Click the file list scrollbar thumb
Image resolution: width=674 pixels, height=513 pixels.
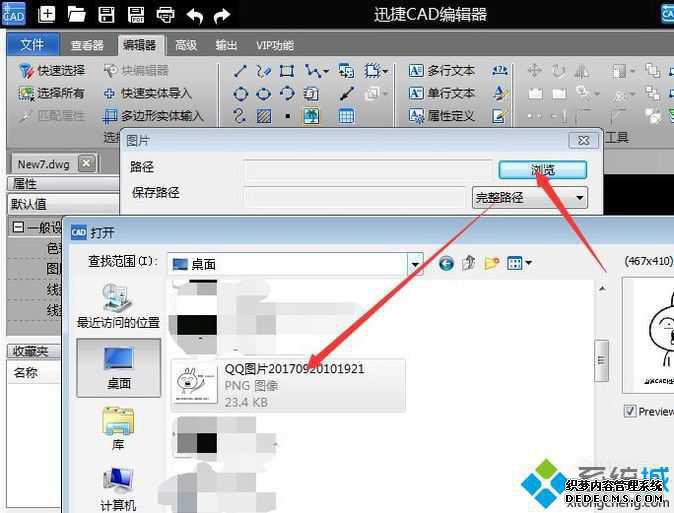tap(602, 360)
